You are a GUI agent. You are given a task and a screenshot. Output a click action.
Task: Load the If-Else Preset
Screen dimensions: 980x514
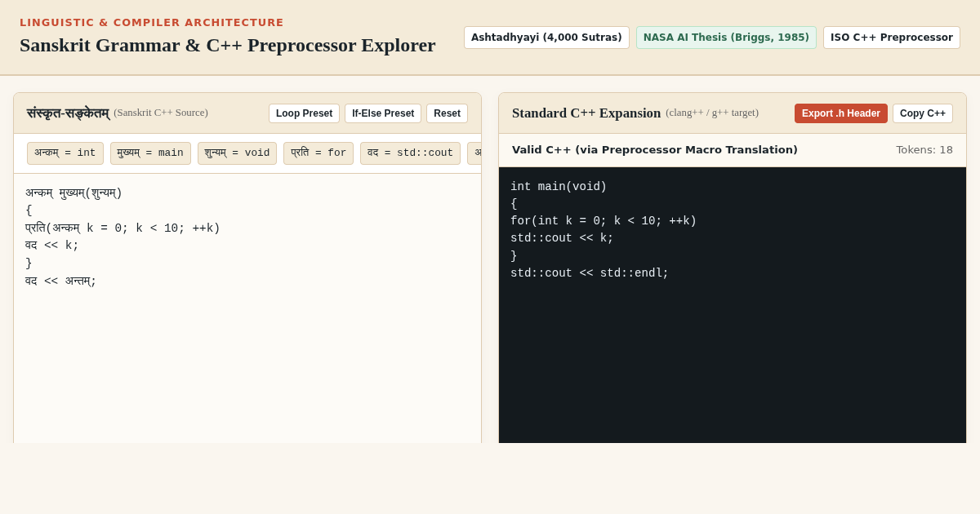click(x=383, y=113)
